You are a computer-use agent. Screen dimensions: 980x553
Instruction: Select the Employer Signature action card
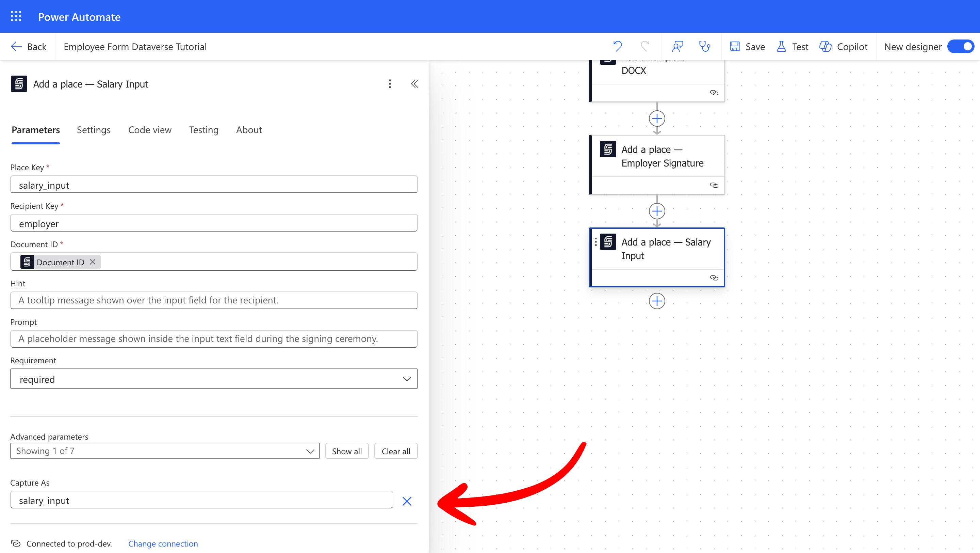click(661, 157)
